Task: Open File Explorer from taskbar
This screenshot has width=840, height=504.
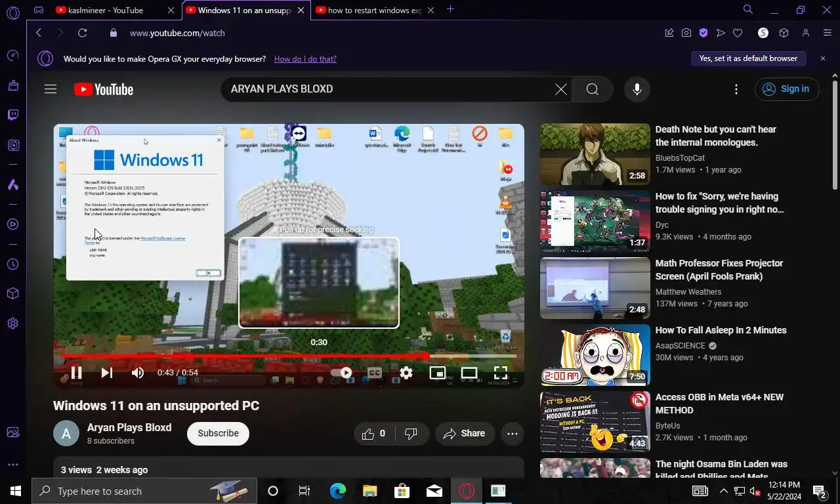Action: coord(369,491)
